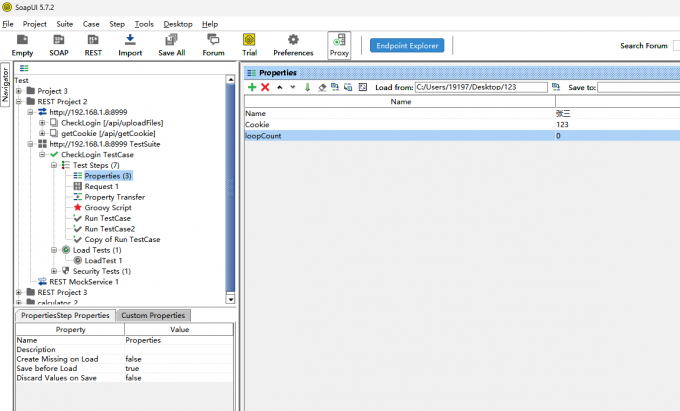680x411 pixels.
Task: Select Run TestCase2 step
Action: pos(110,229)
